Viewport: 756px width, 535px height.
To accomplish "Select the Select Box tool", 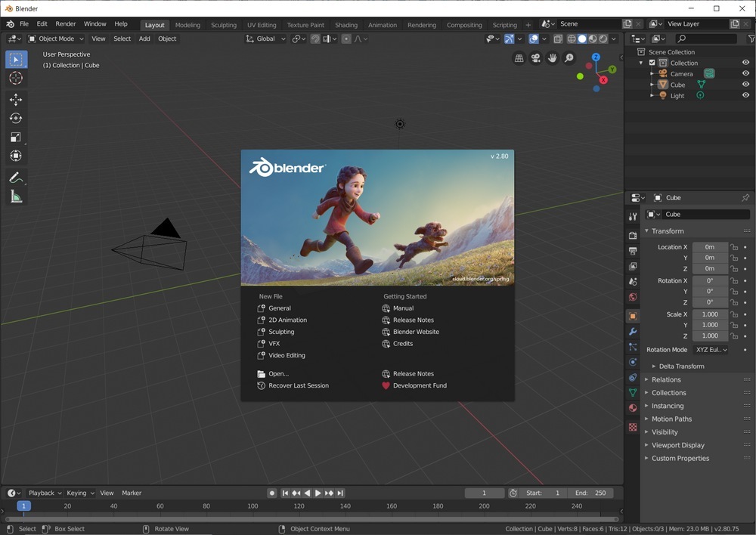I will click(16, 59).
